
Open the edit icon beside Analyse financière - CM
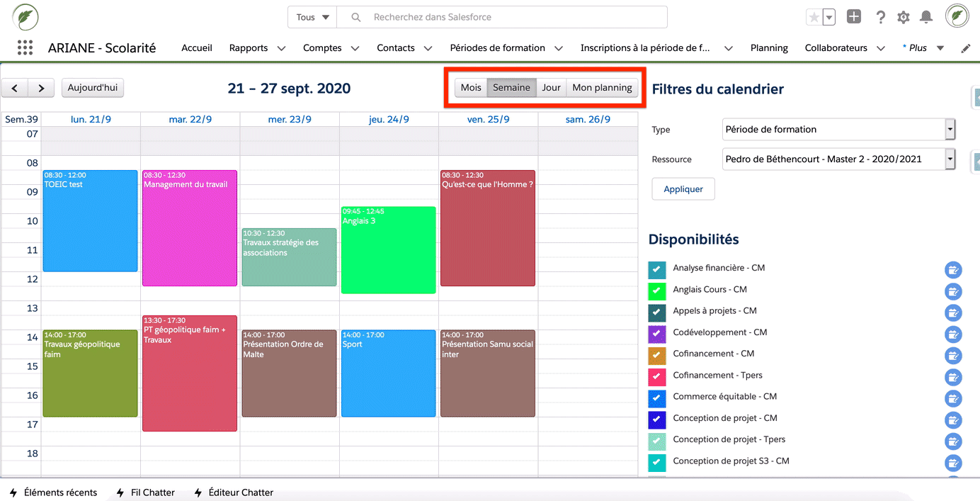[x=953, y=270]
